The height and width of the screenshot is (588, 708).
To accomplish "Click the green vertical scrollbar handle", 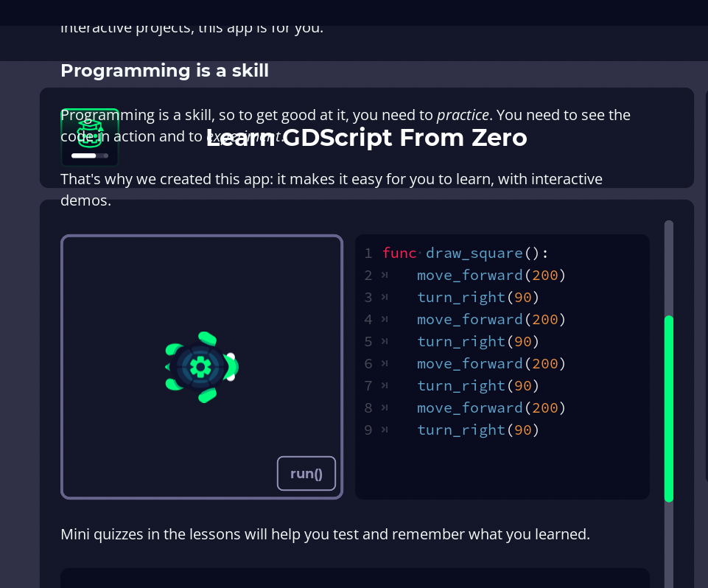I will (669, 409).
